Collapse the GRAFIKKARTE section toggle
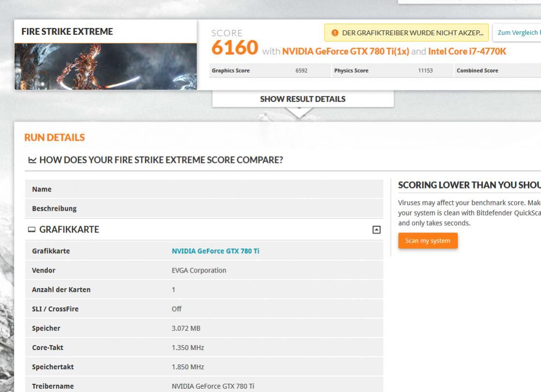This screenshot has height=392, width=541. pos(376,230)
